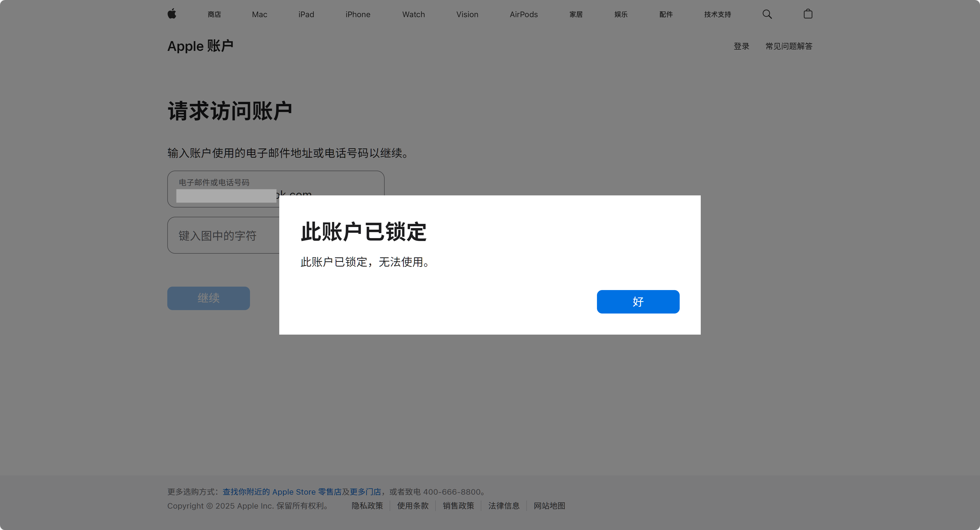The height and width of the screenshot is (530, 980).
Task: Open the Watch menu item
Action: (x=413, y=15)
